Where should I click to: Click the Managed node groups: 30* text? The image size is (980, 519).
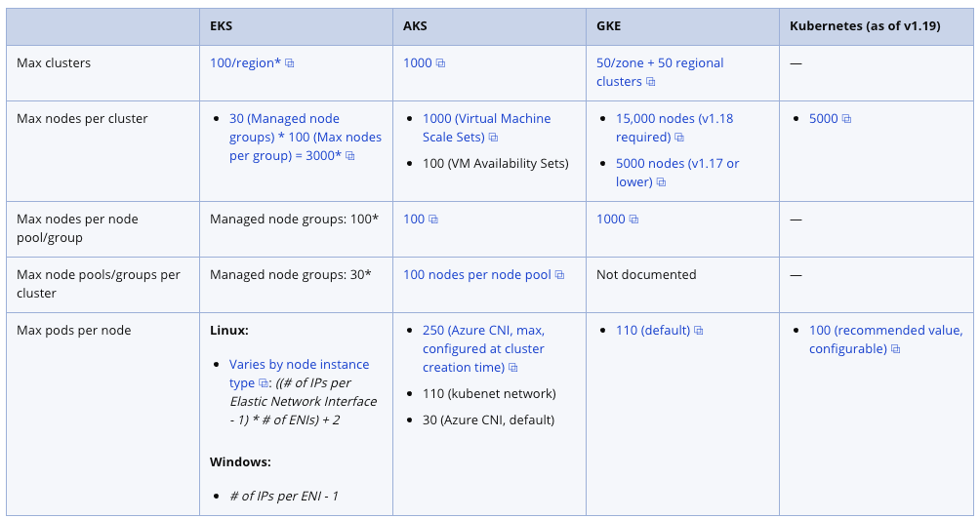tap(291, 275)
